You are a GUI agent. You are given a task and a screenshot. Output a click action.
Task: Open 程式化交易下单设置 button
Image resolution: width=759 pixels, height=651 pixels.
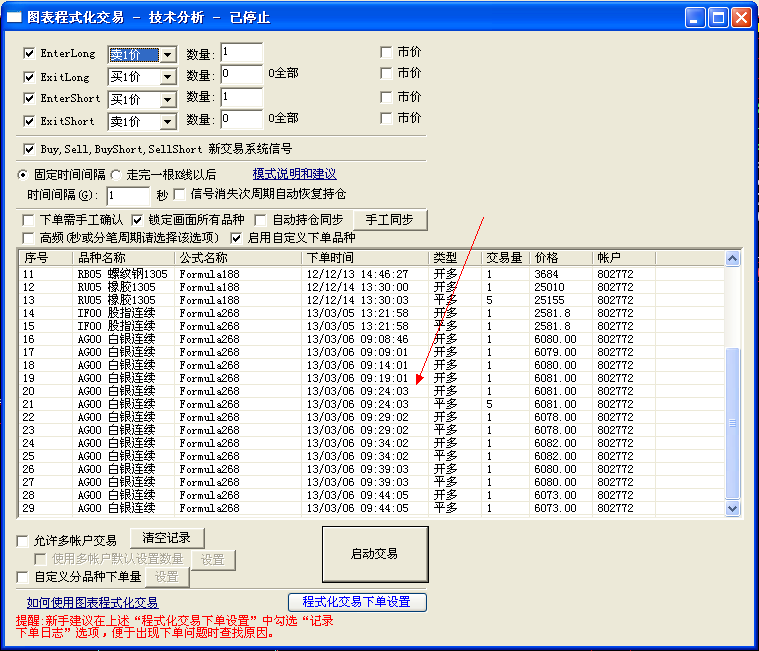tap(357, 602)
